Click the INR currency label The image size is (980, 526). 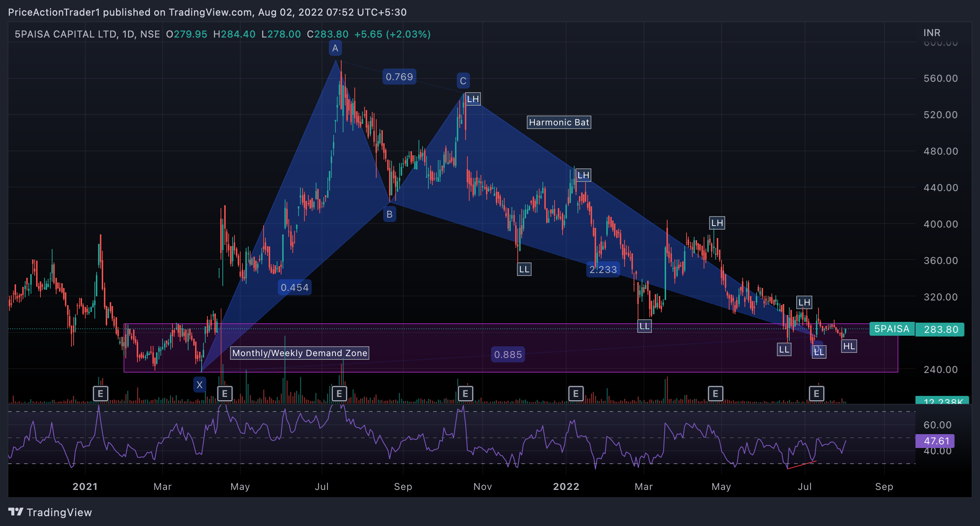pyautogui.click(x=932, y=33)
